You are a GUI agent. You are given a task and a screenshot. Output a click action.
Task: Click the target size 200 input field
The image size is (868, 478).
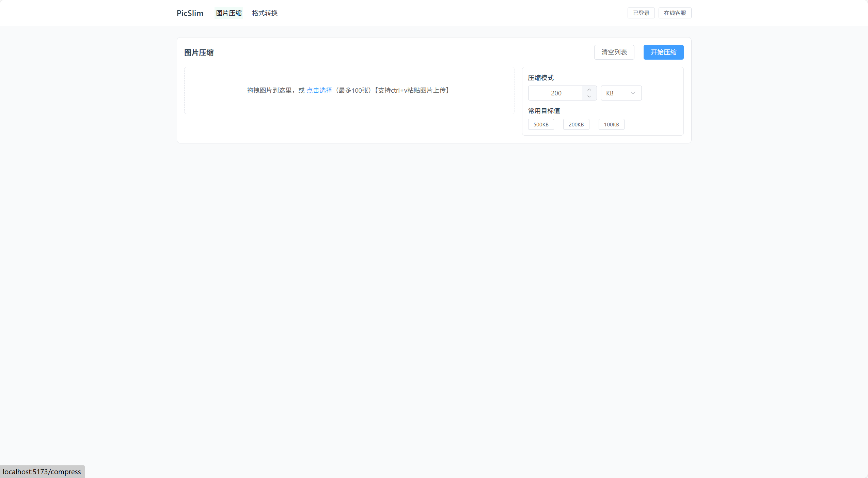click(555, 93)
